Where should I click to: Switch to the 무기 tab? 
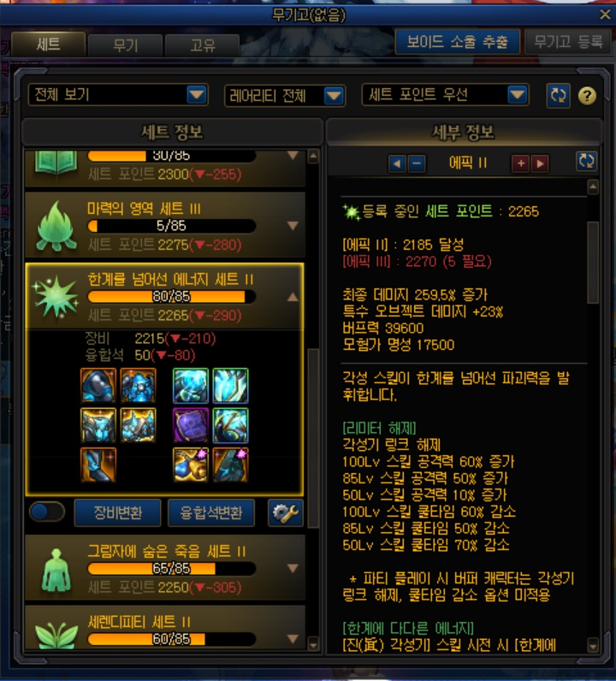pos(125,45)
